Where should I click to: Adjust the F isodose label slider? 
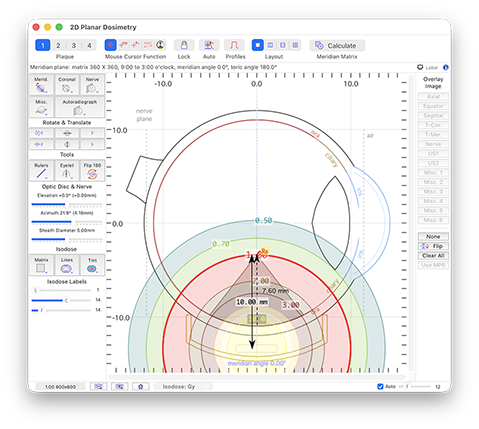point(61,310)
